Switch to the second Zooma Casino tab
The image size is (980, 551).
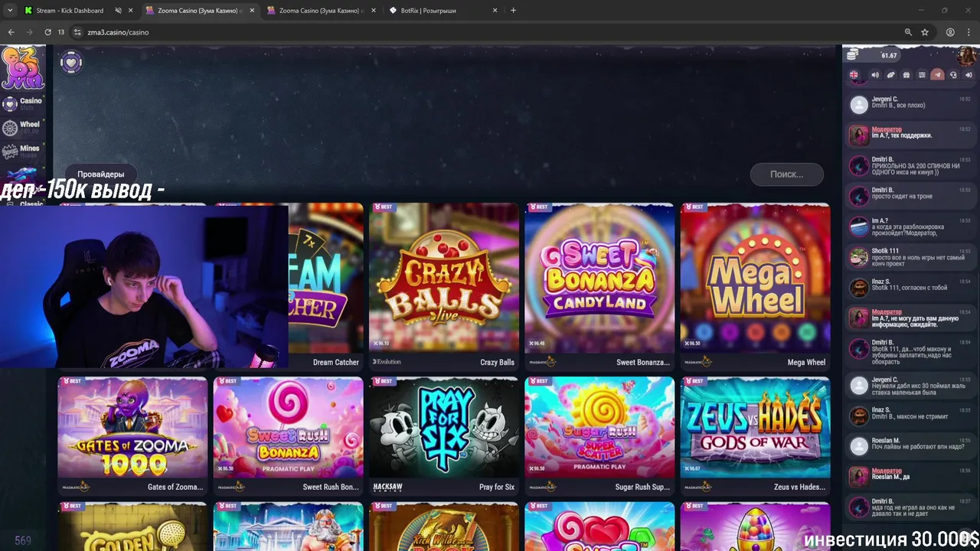319,11
